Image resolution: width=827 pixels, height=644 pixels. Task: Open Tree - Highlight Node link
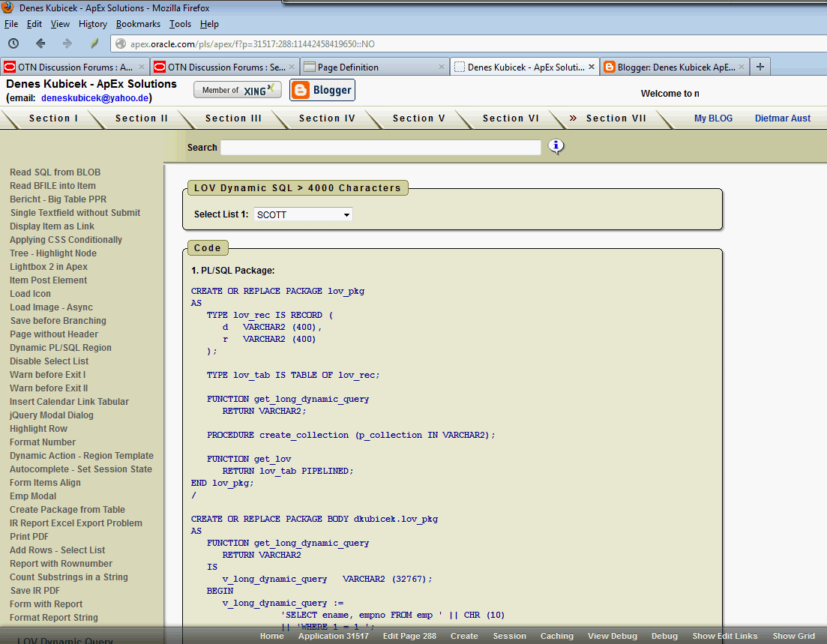pyautogui.click(x=53, y=253)
